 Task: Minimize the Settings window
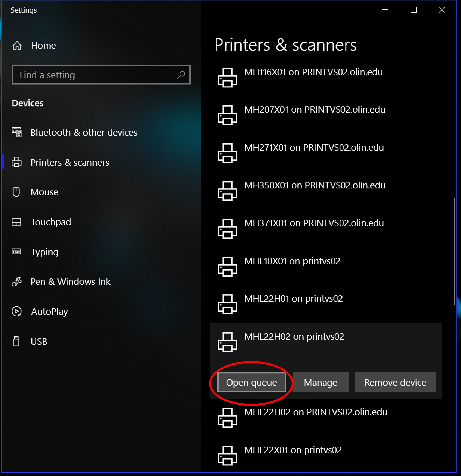[385, 10]
